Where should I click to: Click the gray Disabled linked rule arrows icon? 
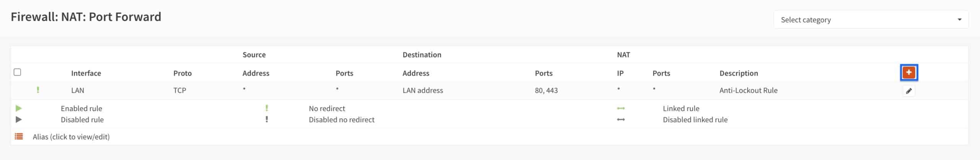621,120
